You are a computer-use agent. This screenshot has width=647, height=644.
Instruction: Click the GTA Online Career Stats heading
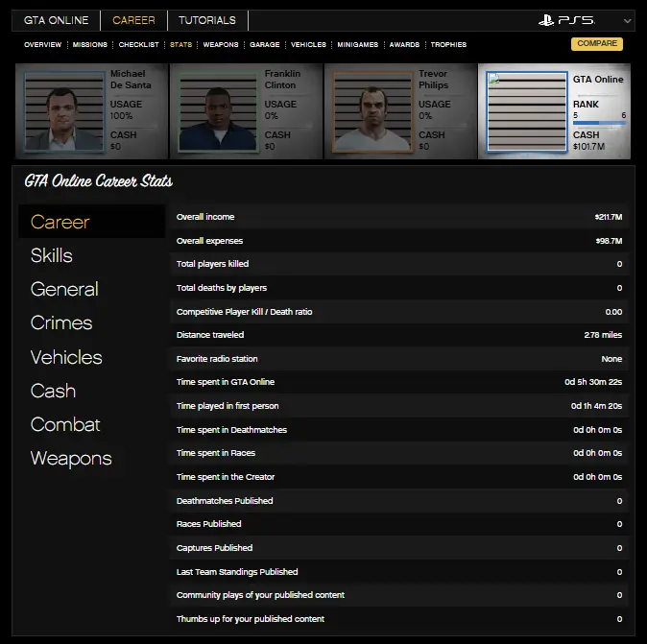[x=99, y=181]
